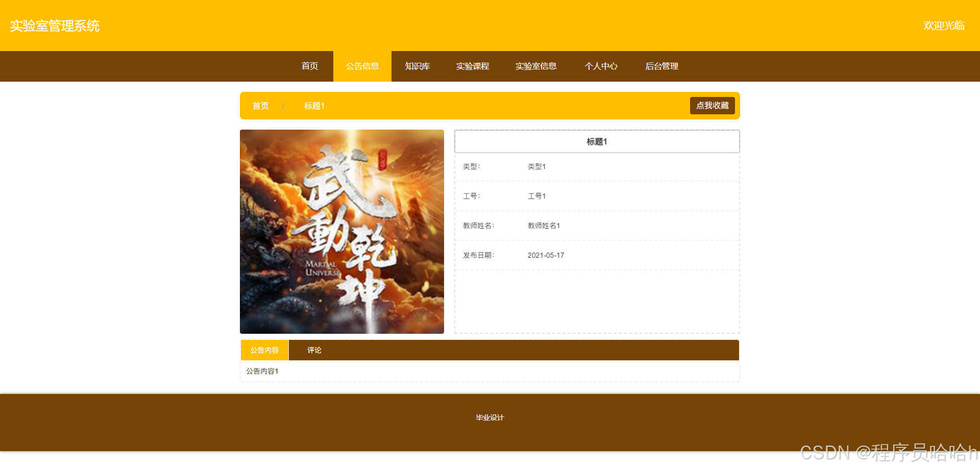Click the Martial Universe poster image
This screenshot has width=980, height=469.
tap(342, 232)
